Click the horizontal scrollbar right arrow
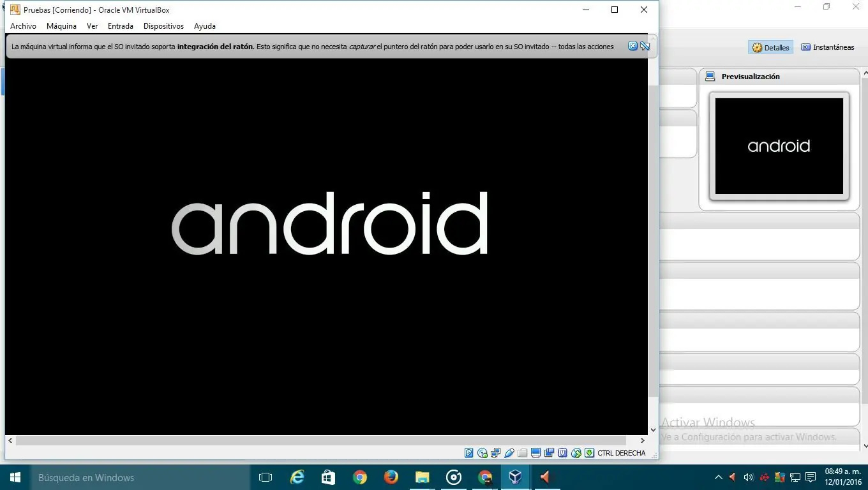Viewport: 868px width, 490px height. tap(642, 440)
